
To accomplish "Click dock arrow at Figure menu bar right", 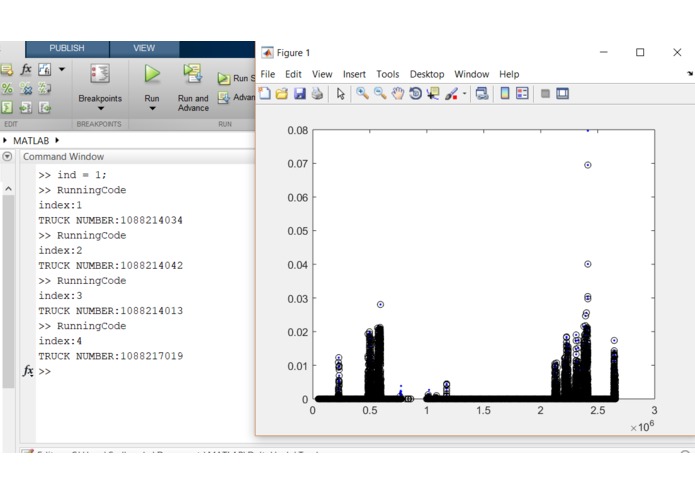I will pyautogui.click(x=690, y=74).
